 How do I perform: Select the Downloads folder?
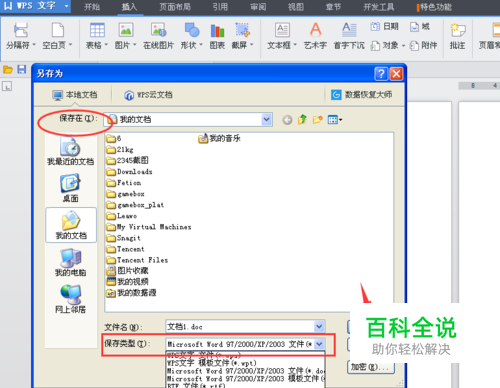click(x=129, y=172)
